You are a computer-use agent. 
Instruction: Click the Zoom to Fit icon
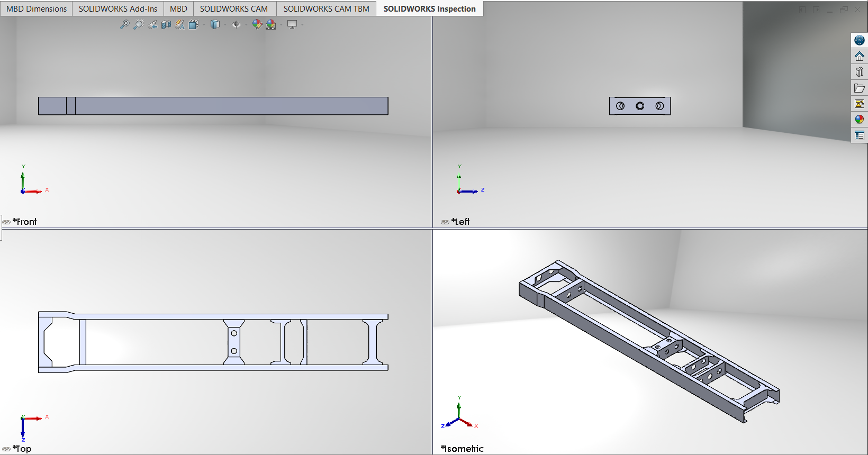point(124,24)
